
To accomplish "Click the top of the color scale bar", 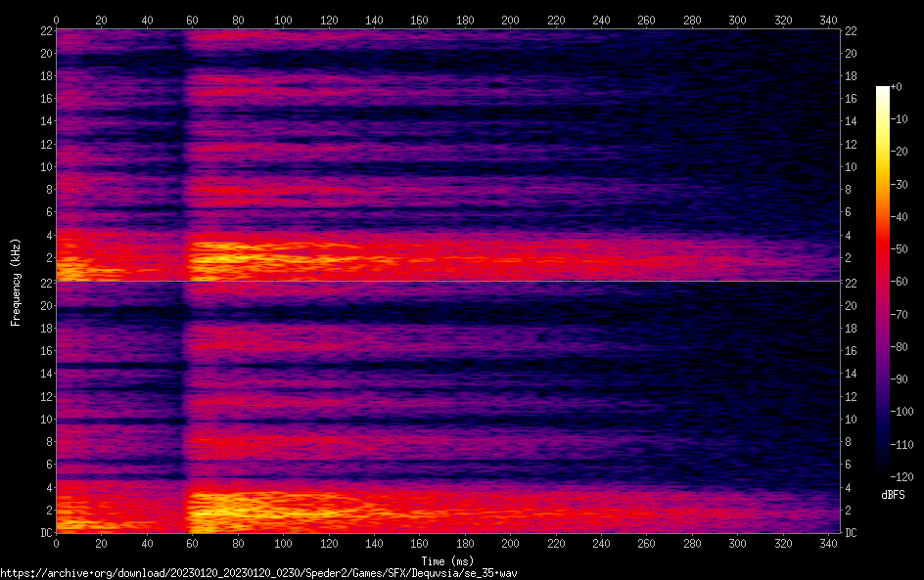I will pos(883,89).
